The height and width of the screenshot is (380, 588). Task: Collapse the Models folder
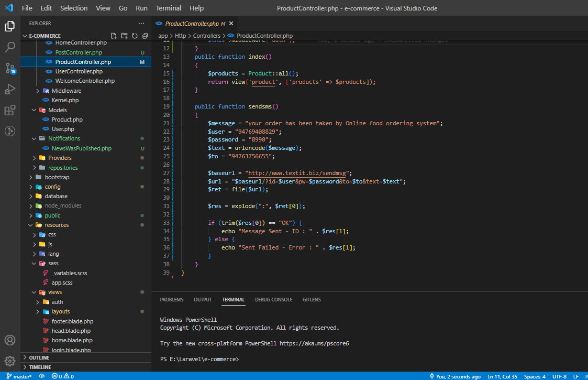coord(57,110)
